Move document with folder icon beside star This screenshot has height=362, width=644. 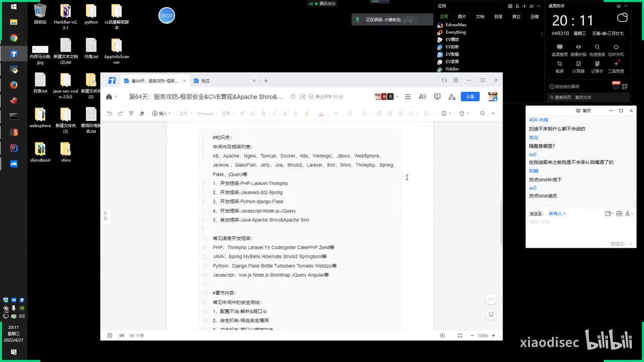click(x=302, y=97)
